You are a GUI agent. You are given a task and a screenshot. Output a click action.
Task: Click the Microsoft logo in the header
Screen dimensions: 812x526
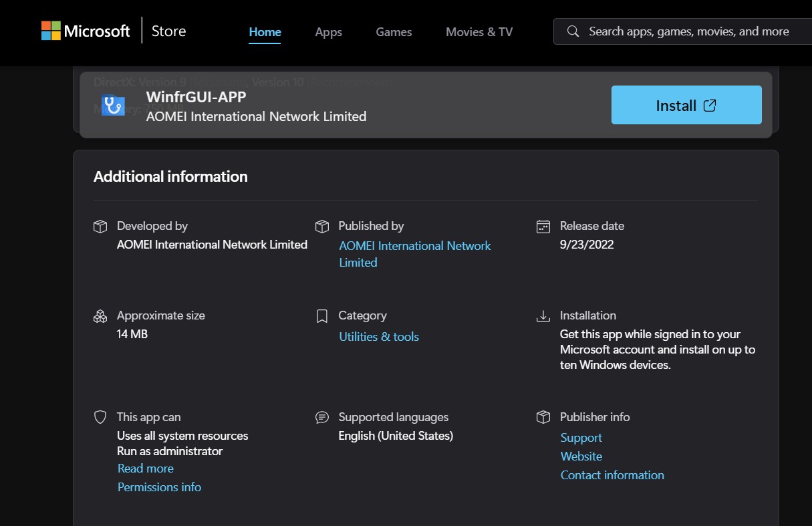[86, 31]
